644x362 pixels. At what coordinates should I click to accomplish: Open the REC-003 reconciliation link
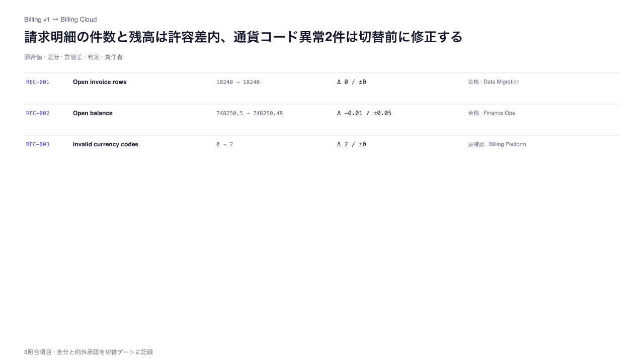click(x=38, y=144)
